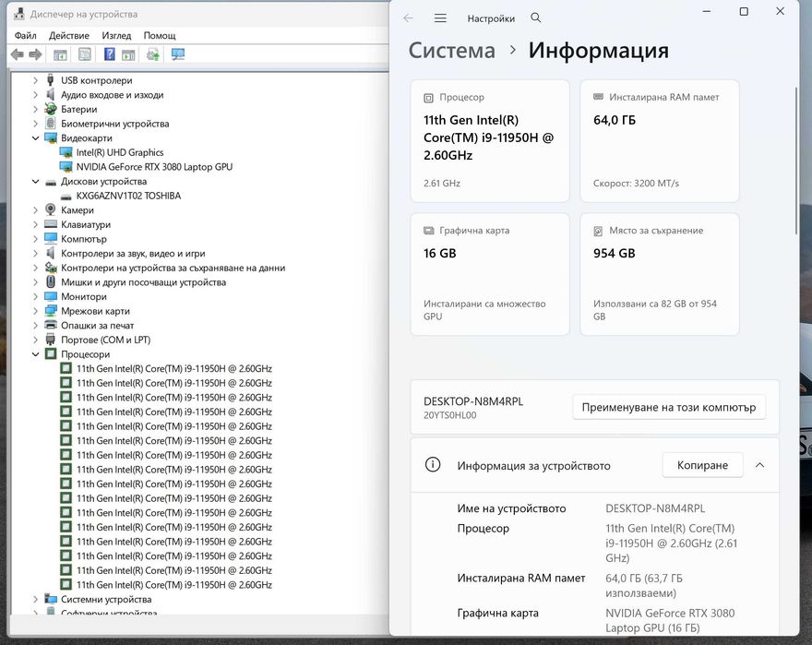This screenshot has height=645, width=812.
Task: Click Използвани са 82 GB от 954 GB text
Action: 655,310
